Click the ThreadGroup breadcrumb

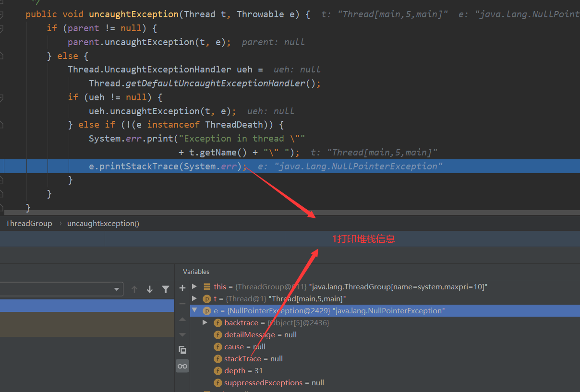coord(29,223)
